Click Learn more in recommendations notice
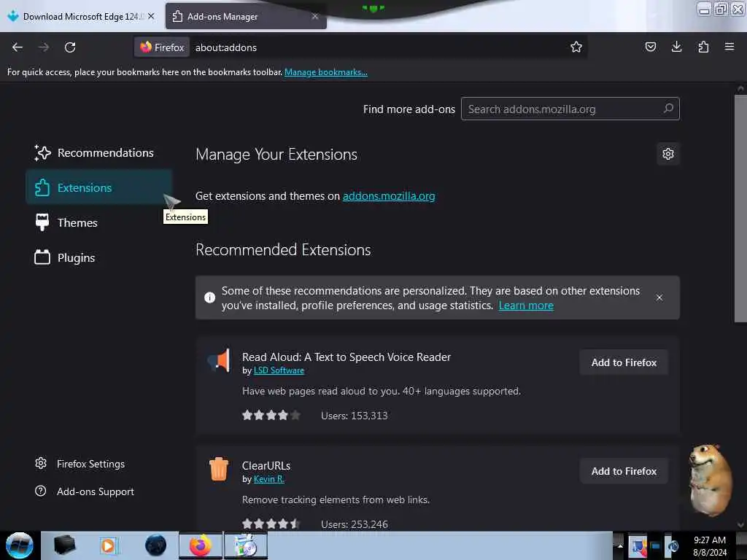 (526, 306)
